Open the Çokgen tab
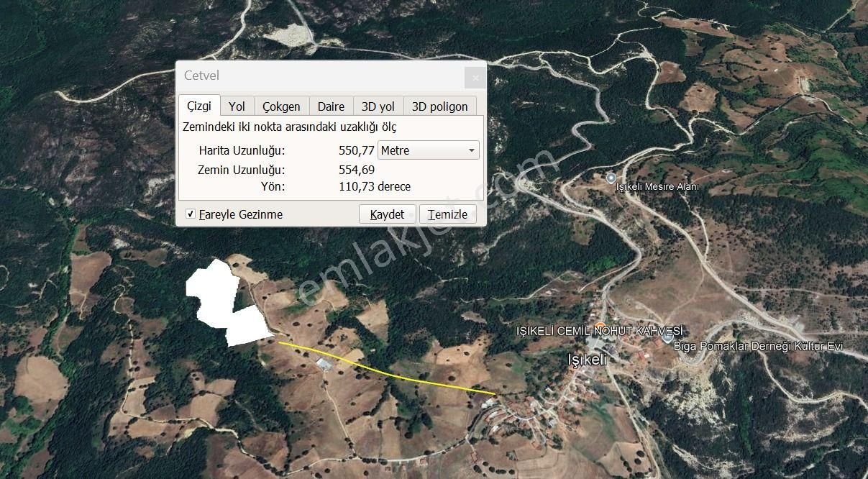 281,106
